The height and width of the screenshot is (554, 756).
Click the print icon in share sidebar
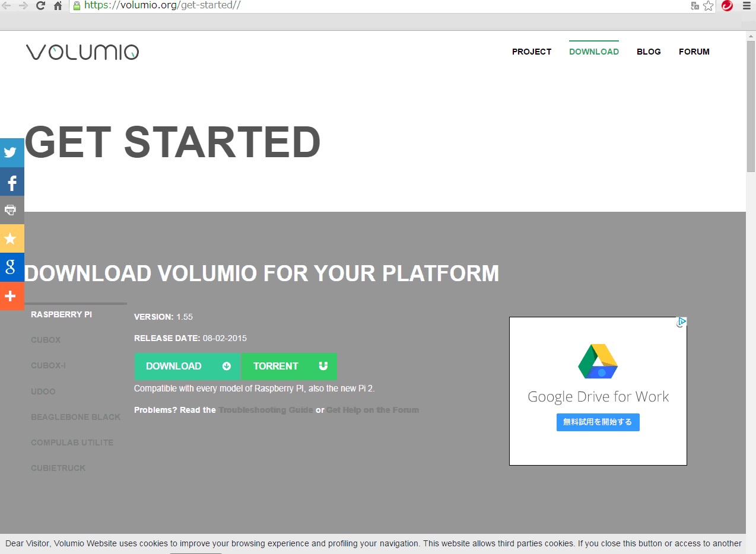click(x=11, y=210)
